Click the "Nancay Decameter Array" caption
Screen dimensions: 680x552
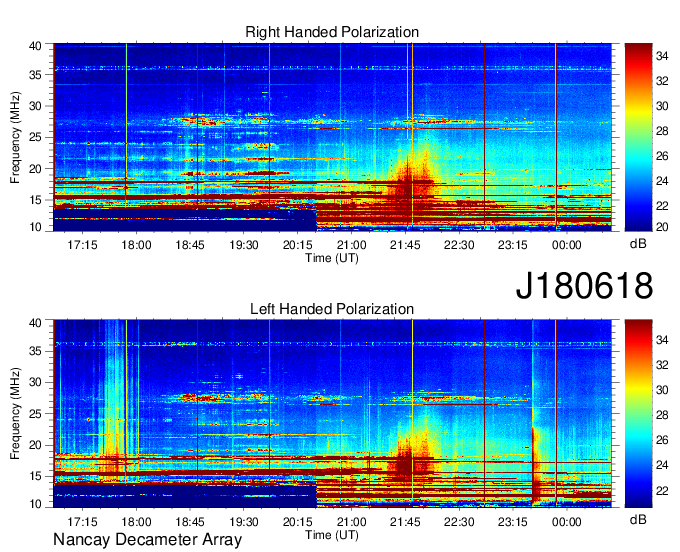(147, 540)
